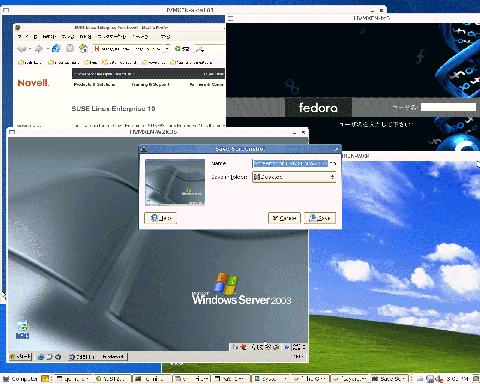
Task: Reload the page in Firefox
Action: pyautogui.click(x=56, y=49)
